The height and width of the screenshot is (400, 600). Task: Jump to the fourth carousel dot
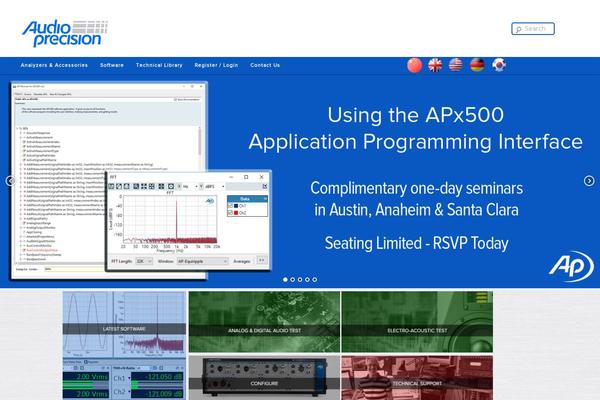coord(307,280)
